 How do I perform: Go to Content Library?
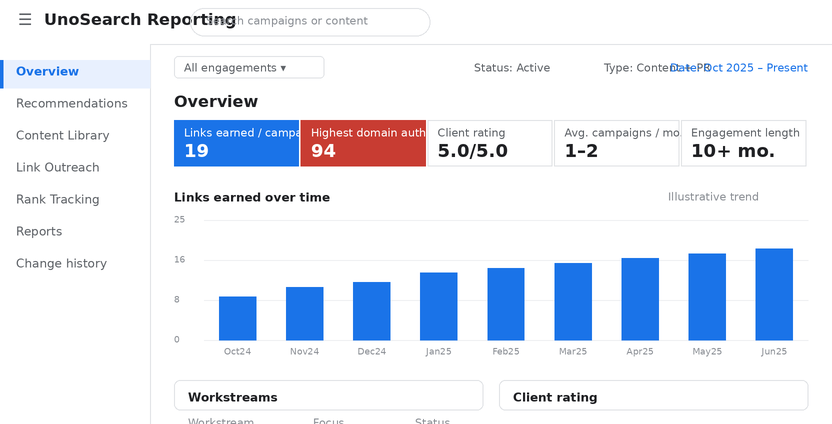coord(63,135)
